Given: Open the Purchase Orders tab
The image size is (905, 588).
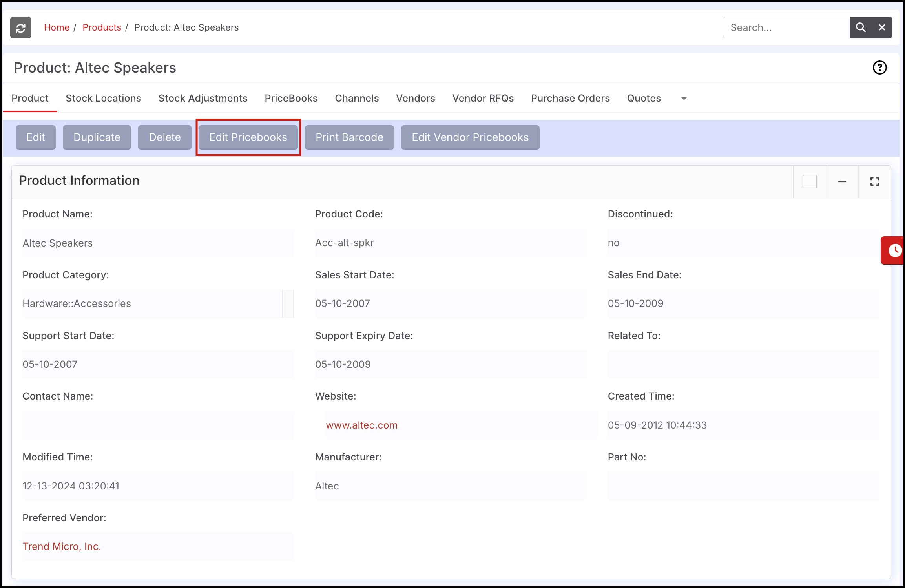Looking at the screenshot, I should [570, 98].
